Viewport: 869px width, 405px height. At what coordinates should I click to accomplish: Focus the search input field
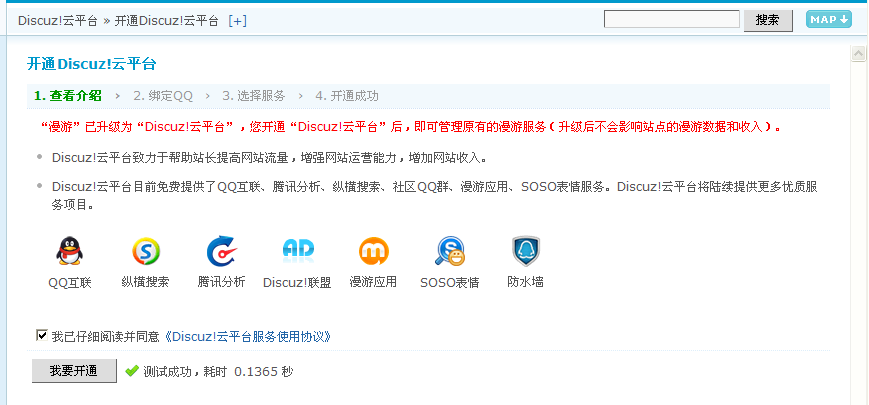(672, 19)
